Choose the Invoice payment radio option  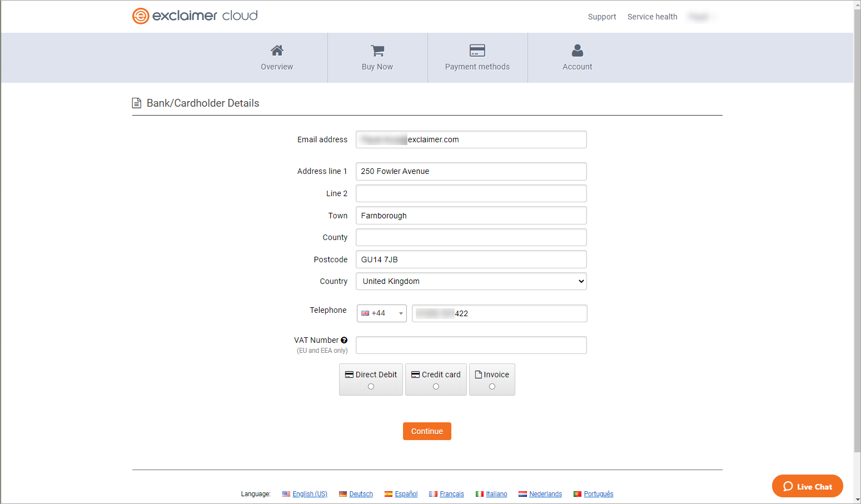pyautogui.click(x=492, y=387)
